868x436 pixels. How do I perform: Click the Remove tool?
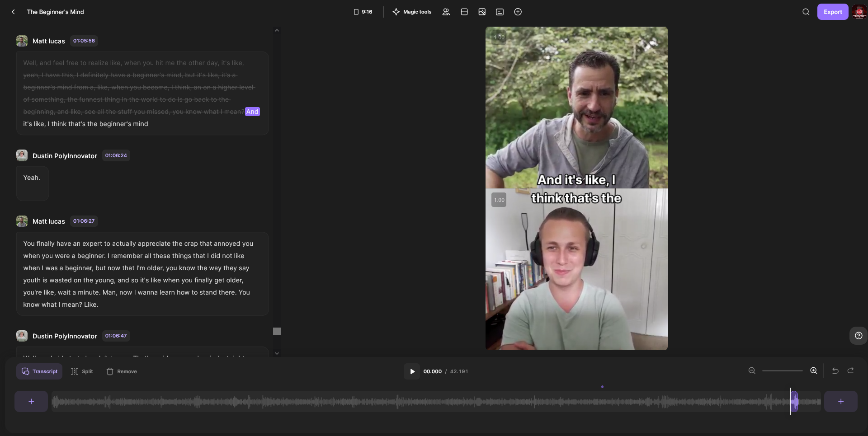[x=122, y=371]
